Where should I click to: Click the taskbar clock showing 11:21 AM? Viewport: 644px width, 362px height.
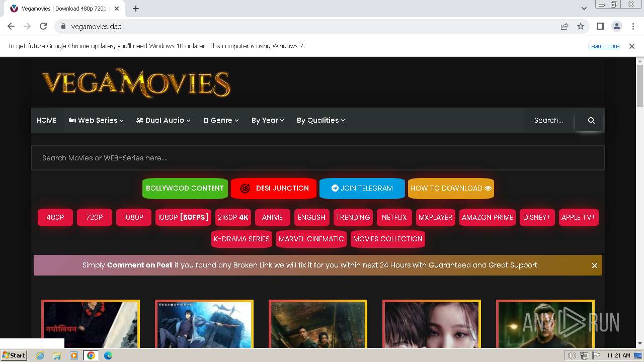tap(618, 355)
